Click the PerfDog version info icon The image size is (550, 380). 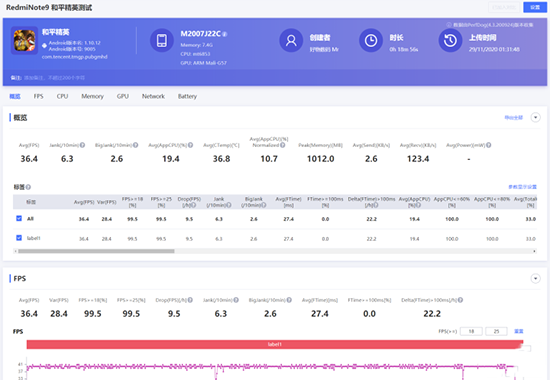(x=449, y=25)
